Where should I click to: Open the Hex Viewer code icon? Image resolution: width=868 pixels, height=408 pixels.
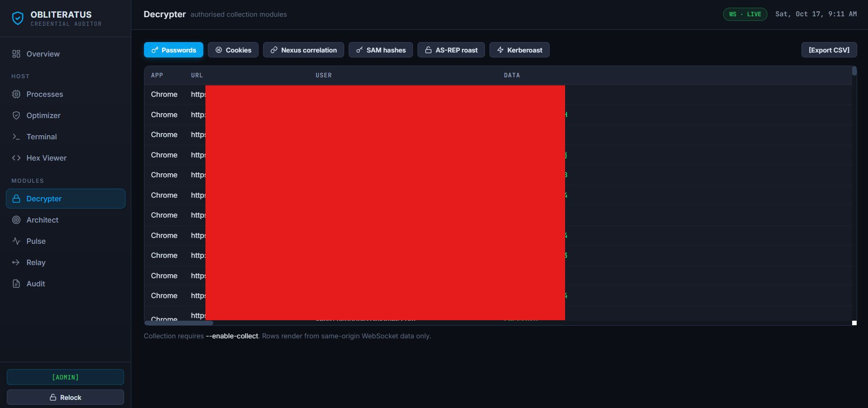pos(16,158)
